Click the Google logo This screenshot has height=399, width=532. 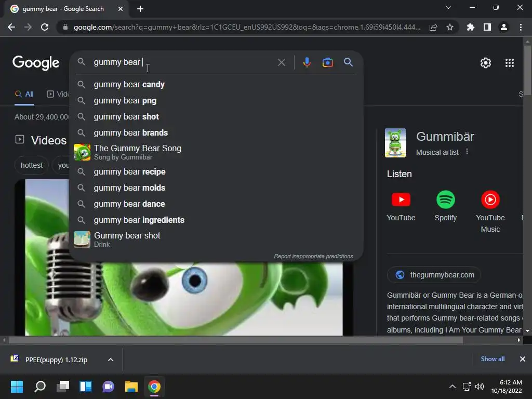[x=36, y=63]
